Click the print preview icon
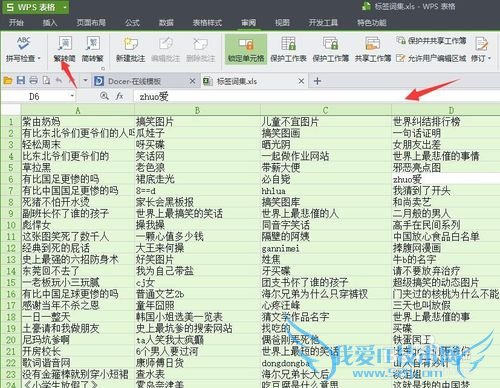Viewport: 500px width, 388px height. point(46,80)
